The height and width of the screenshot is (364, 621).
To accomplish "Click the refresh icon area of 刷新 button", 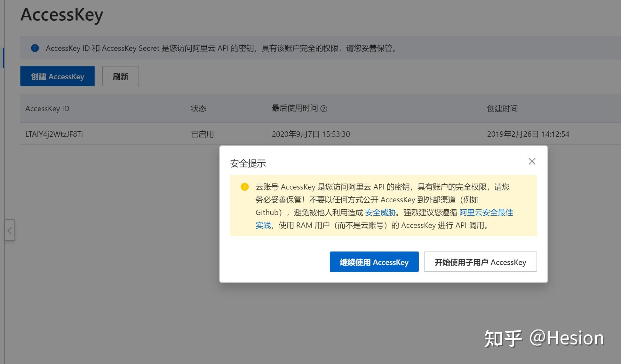I will click(x=120, y=76).
